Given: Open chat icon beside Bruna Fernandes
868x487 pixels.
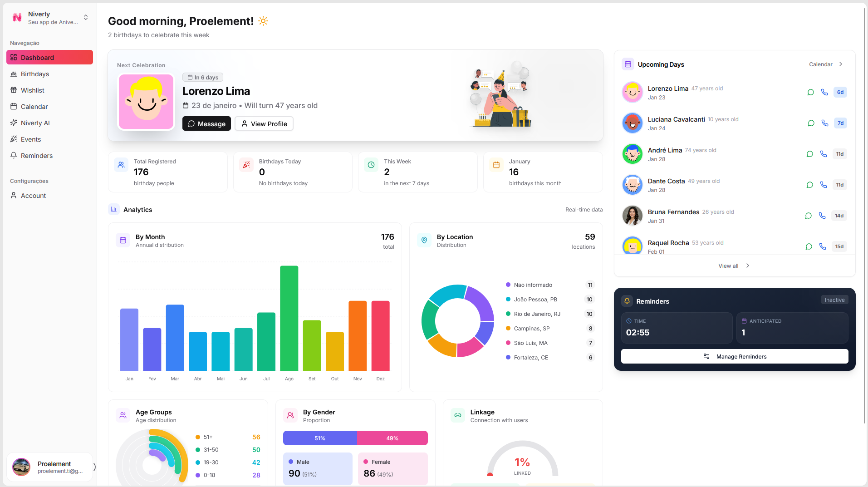Looking at the screenshot, I should tap(808, 216).
